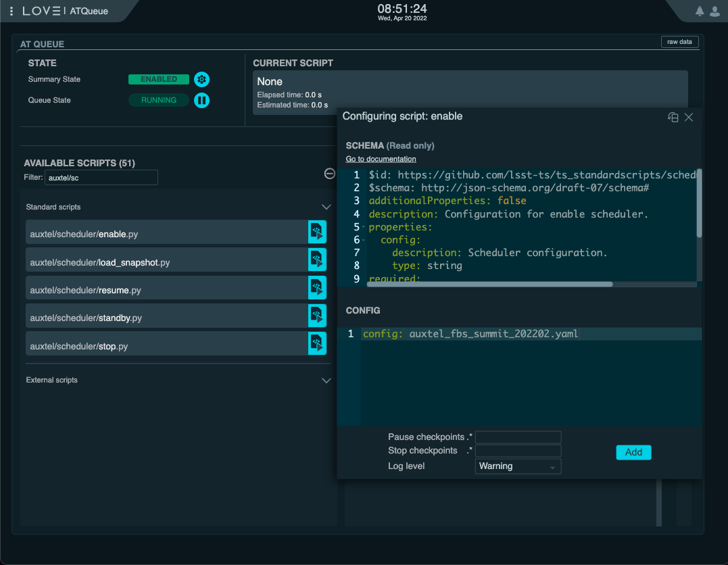Collapse scripts list with minus circle icon
Viewport: 728px width, 565px height.
click(329, 174)
